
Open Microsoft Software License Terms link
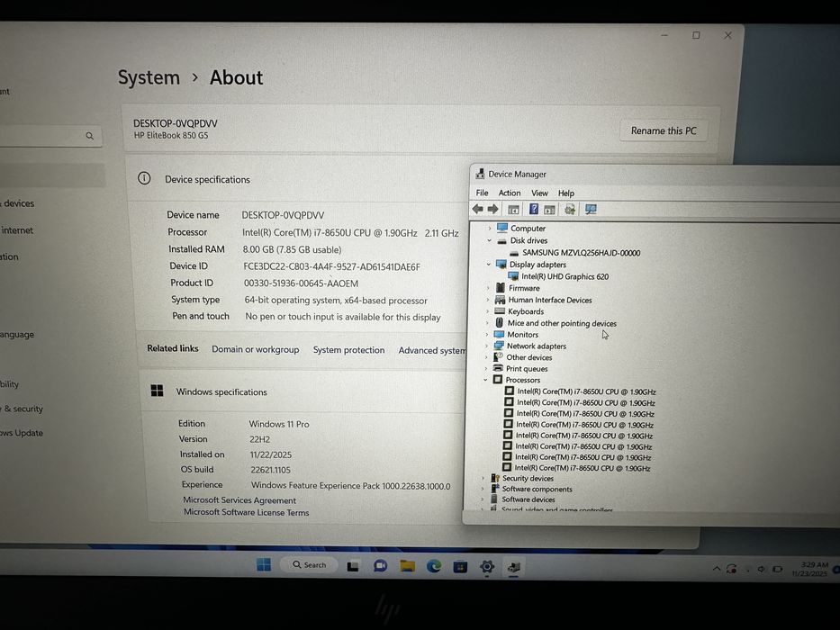(247, 512)
